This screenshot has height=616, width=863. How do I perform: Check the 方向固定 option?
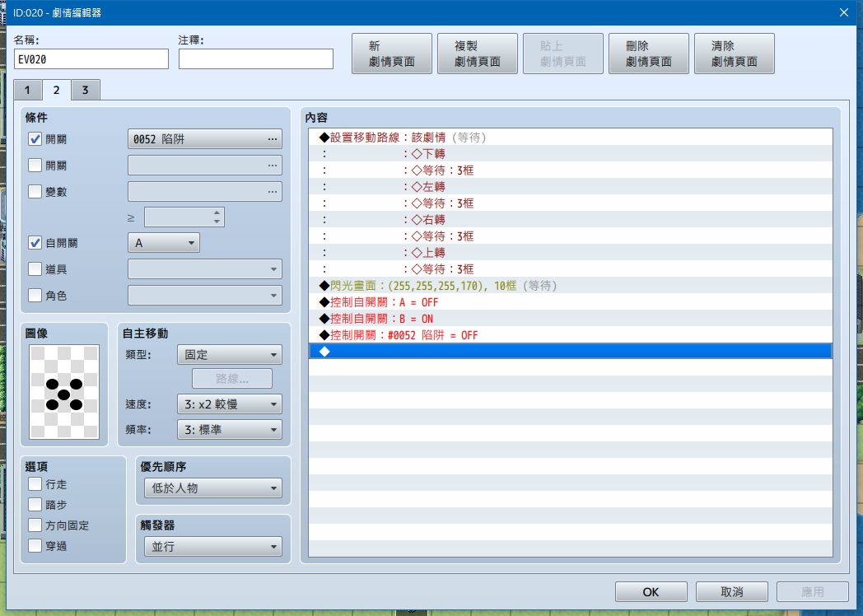coord(35,525)
